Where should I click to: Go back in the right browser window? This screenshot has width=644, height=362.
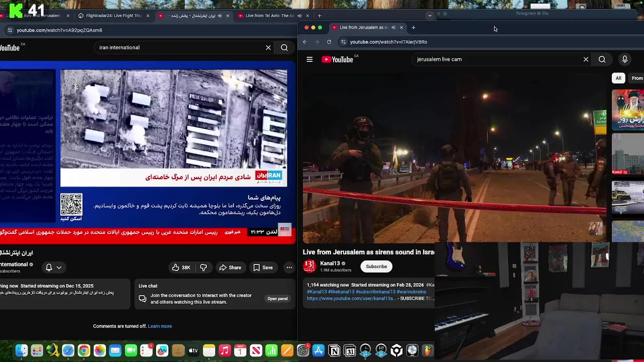(305, 42)
